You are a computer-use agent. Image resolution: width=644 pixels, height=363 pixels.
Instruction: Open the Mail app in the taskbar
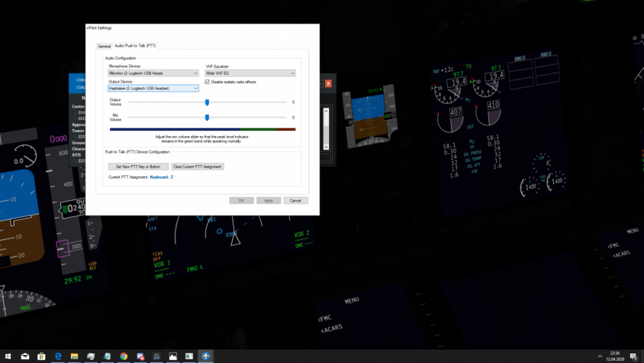point(25,356)
